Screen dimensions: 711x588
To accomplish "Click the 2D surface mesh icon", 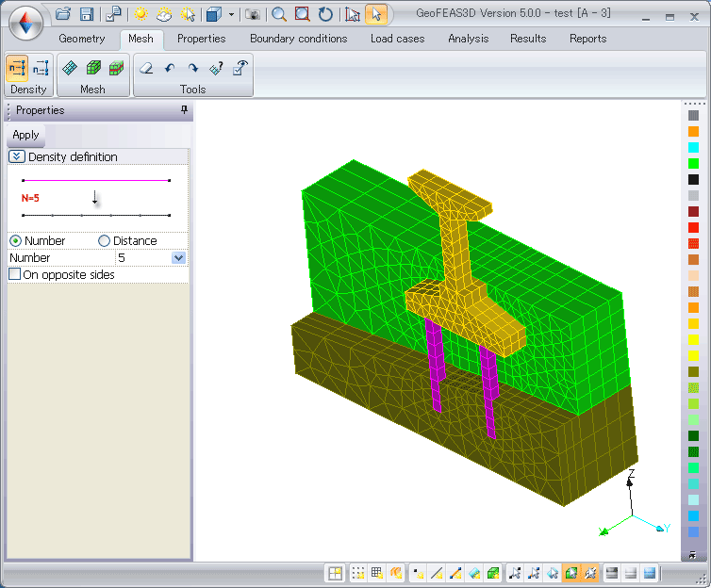I will 70,69.
